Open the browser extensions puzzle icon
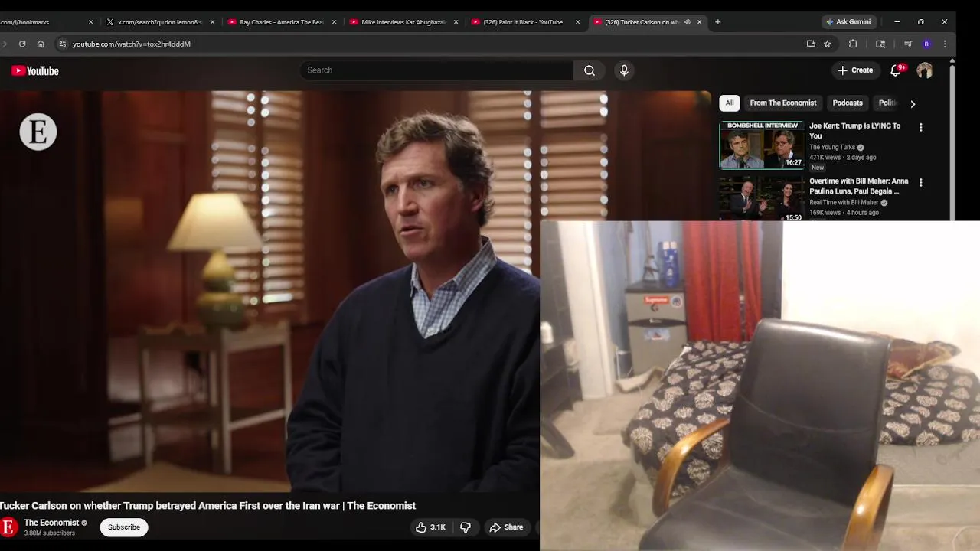980x551 pixels. click(x=853, y=44)
